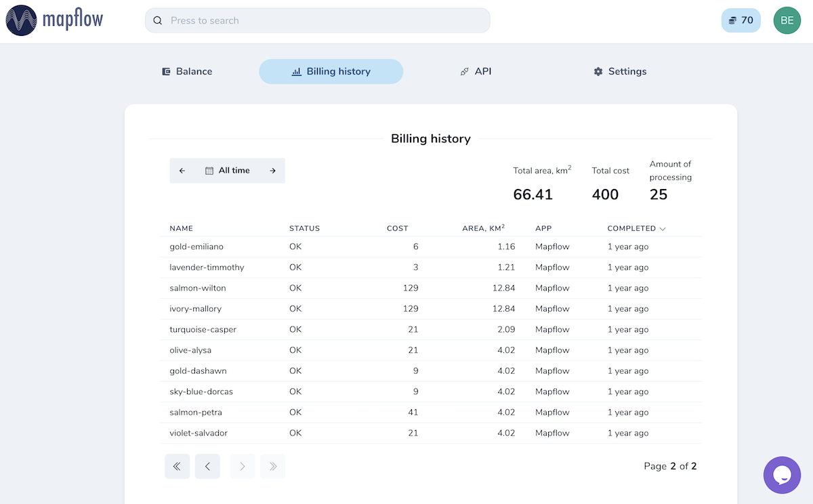
Task: Switch to the API tab
Action: (476, 71)
